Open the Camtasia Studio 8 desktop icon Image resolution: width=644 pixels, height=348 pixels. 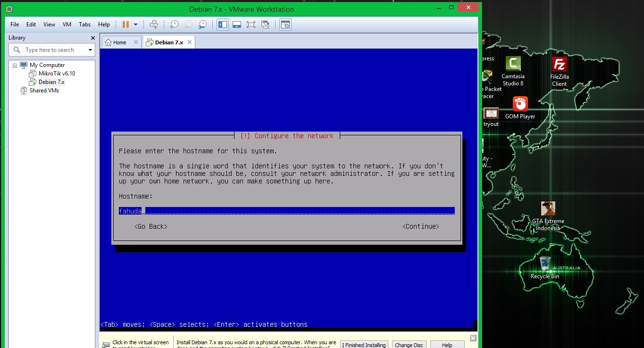point(513,71)
